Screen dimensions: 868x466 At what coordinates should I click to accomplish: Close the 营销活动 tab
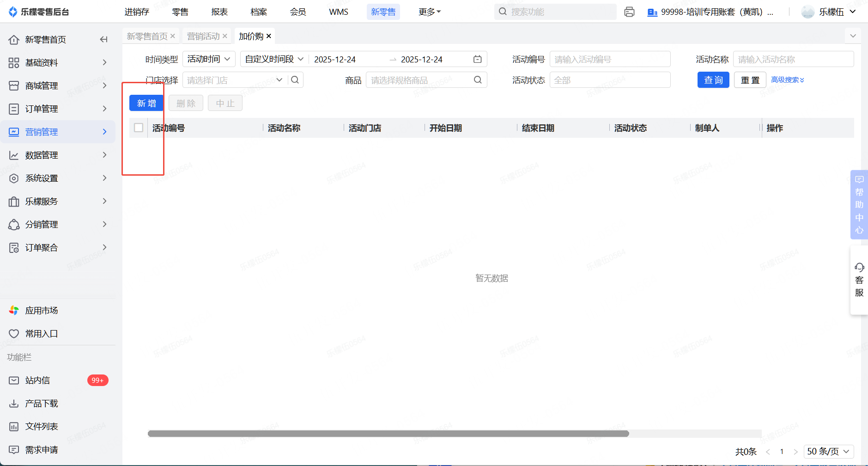pos(225,36)
